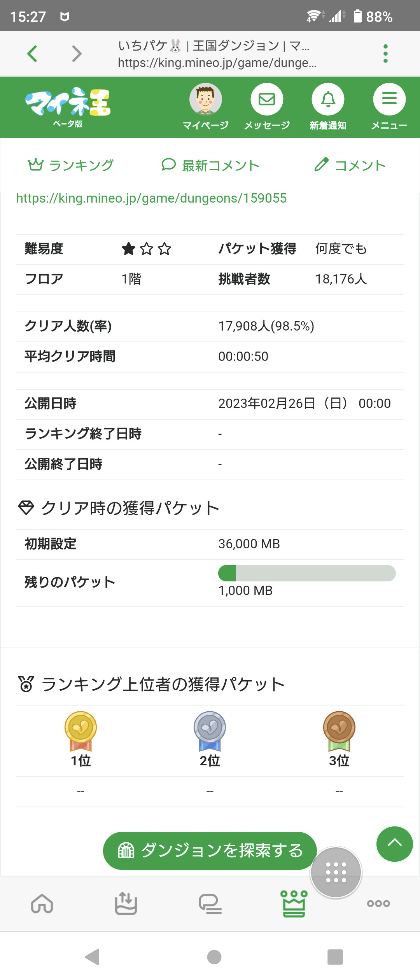Tap the マイネ王 logo
This screenshot has height=980, width=420.
[x=68, y=106]
